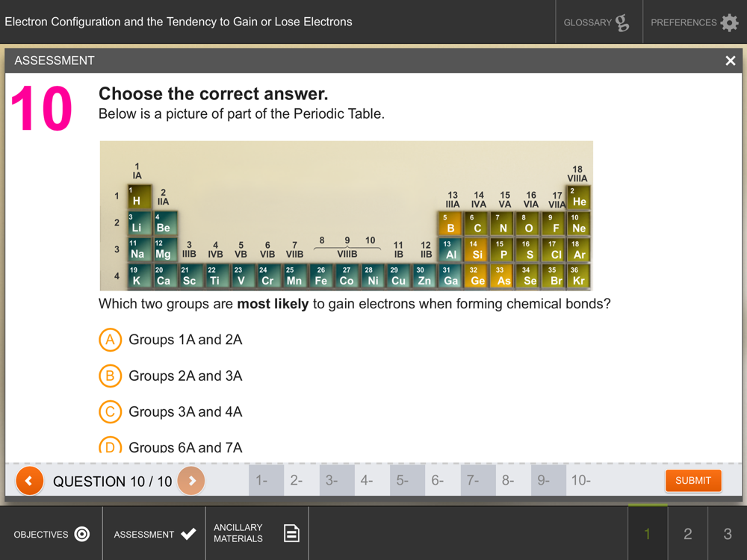
Task: Open Objectives target icon
Action: (82, 534)
